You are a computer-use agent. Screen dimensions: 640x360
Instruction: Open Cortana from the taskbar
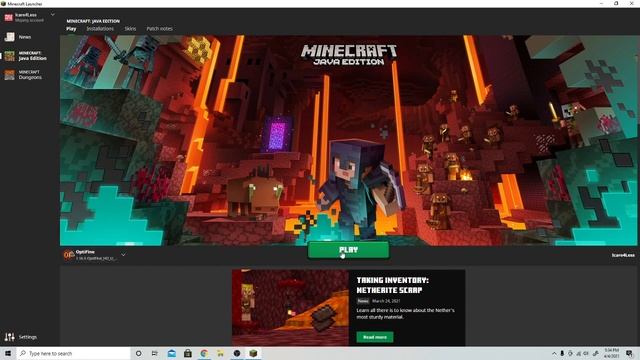click(138, 353)
